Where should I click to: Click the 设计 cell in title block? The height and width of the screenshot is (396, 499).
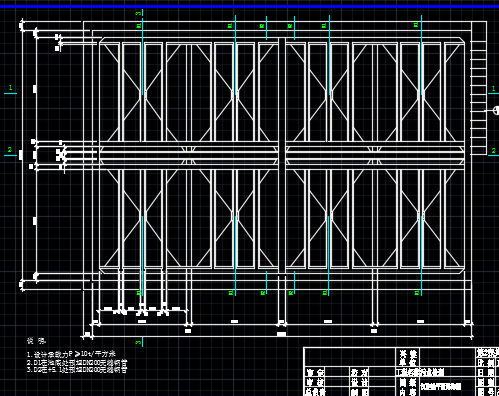(x=359, y=382)
